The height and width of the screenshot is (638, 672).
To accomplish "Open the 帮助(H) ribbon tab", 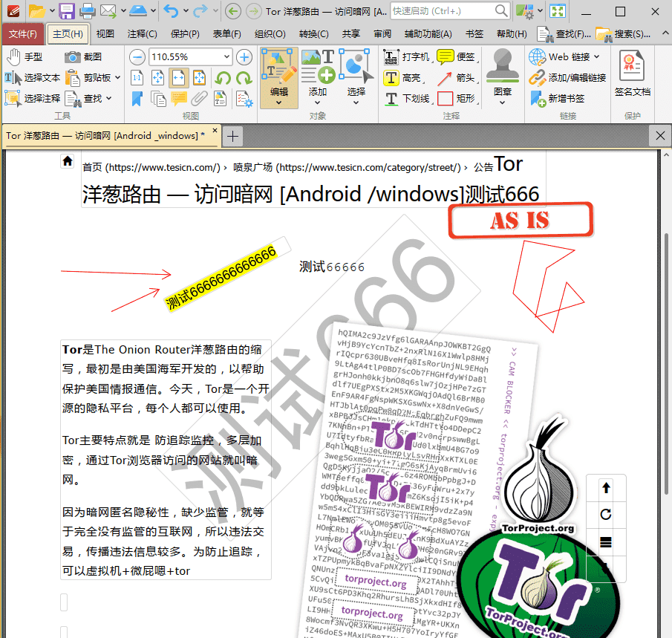I will tap(512, 34).
